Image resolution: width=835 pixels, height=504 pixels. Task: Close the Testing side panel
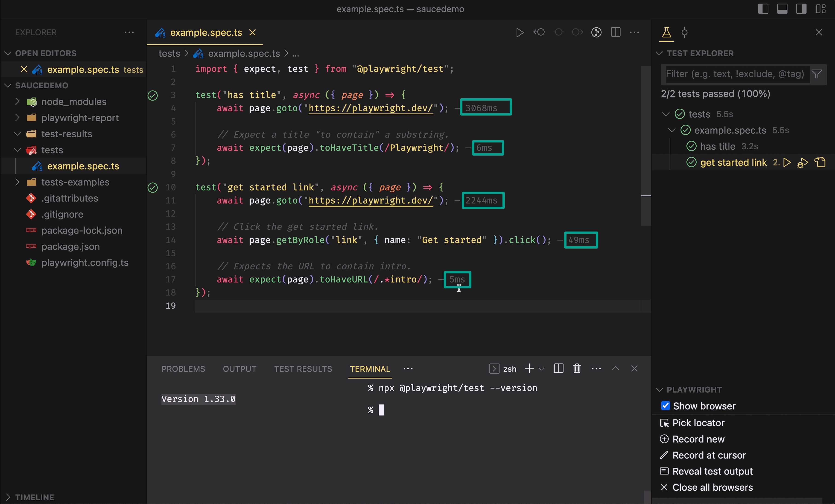click(819, 32)
